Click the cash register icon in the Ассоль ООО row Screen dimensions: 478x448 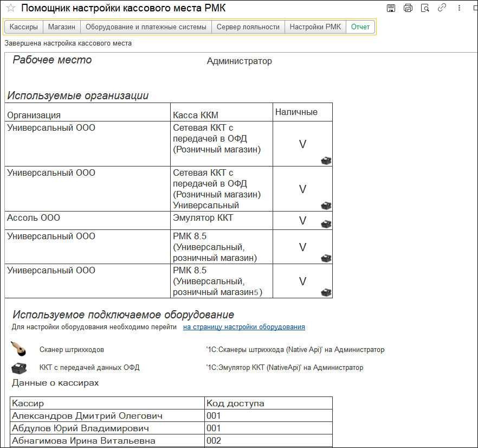[x=326, y=224]
